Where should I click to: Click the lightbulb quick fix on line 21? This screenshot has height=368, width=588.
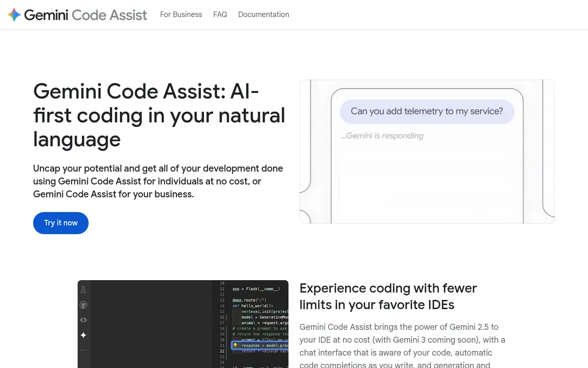pos(235,345)
